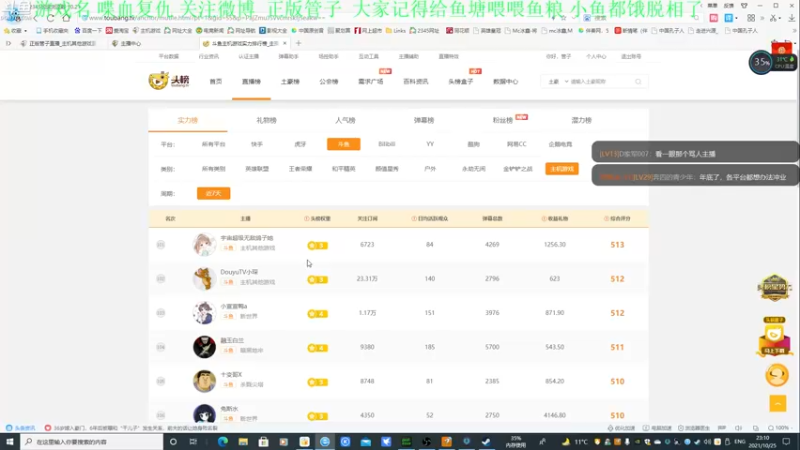Screen dimensions: 800x450
Task: Open avatar of streamer DouyuTV小深
Action: point(204,279)
